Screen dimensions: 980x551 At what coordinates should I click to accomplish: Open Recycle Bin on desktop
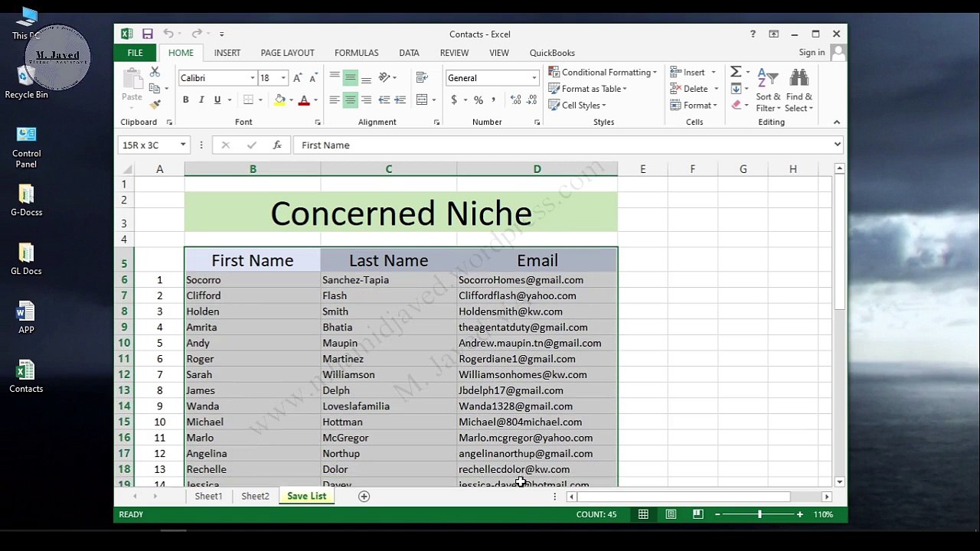[x=26, y=83]
